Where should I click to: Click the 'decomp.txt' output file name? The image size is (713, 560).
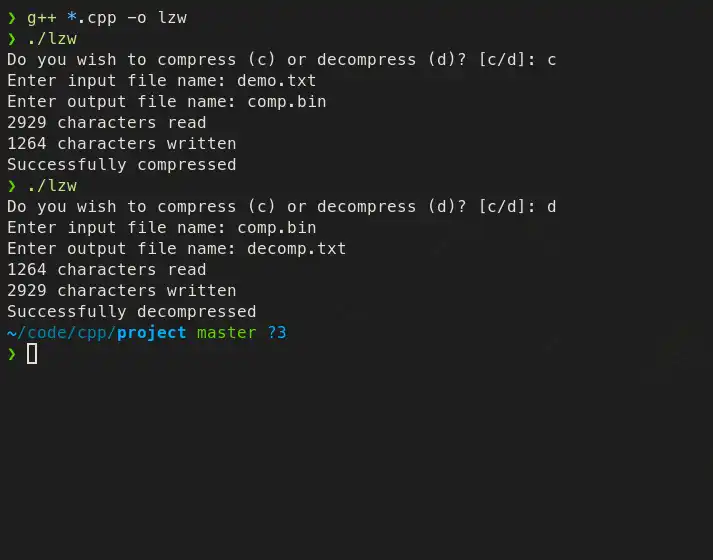(x=296, y=249)
